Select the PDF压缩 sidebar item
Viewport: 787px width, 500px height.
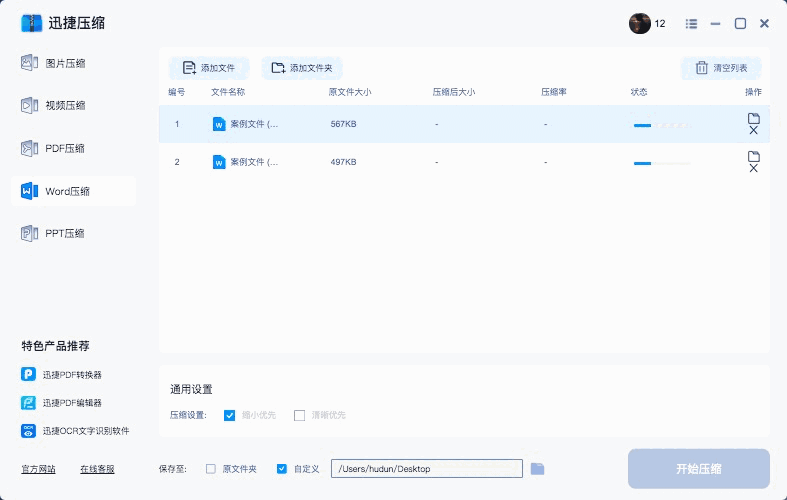pos(66,148)
